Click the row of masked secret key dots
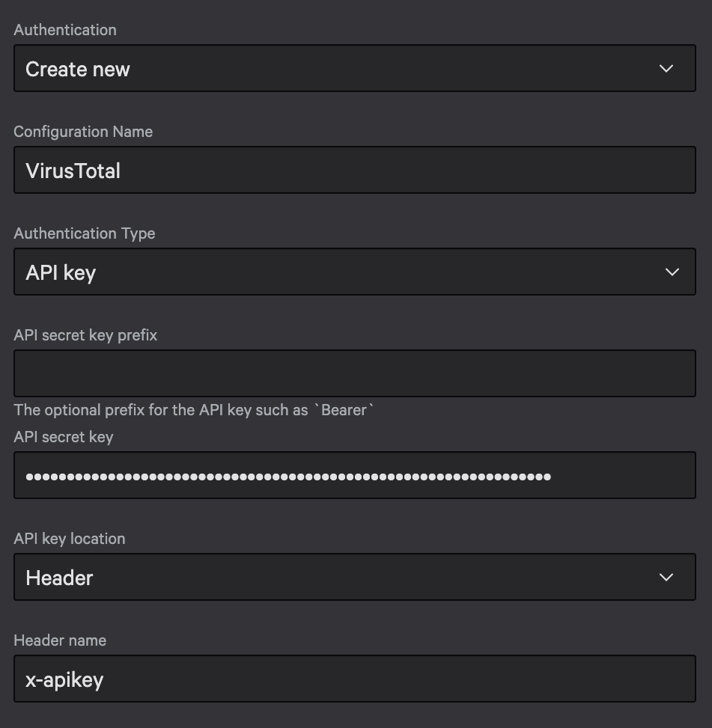Viewport: 712px width, 728px height. point(288,476)
